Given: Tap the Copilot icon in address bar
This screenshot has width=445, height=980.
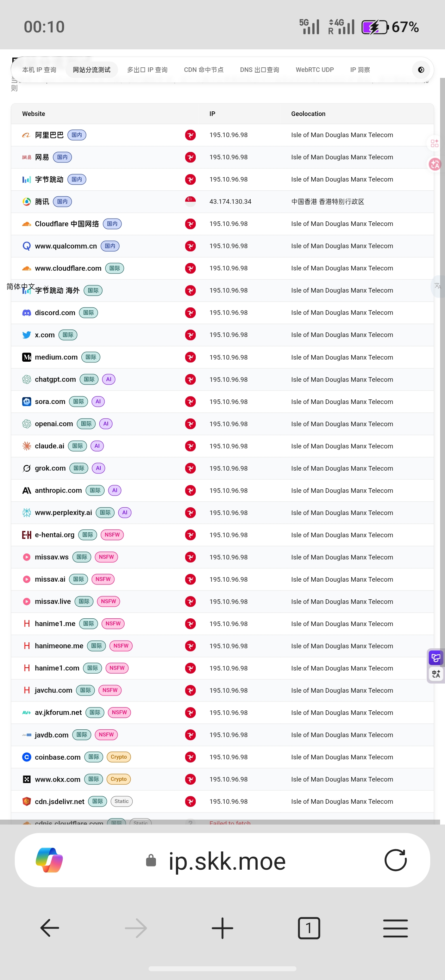Looking at the screenshot, I should (49, 860).
